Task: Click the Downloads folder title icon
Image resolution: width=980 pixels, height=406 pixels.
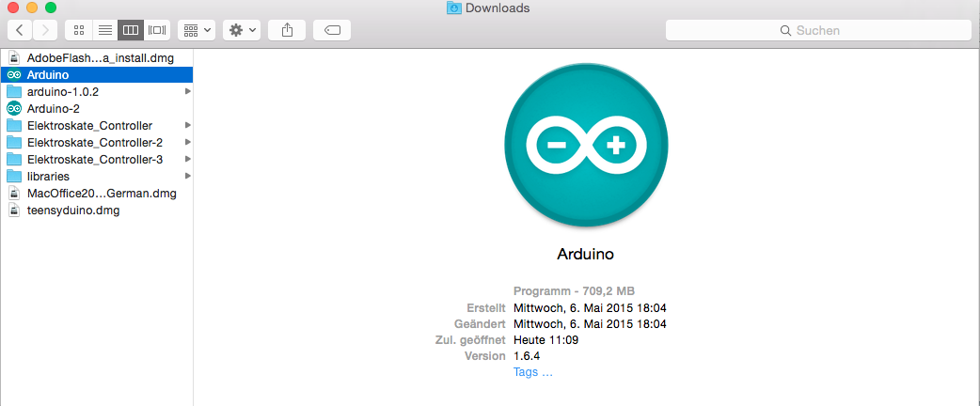Action: click(454, 8)
